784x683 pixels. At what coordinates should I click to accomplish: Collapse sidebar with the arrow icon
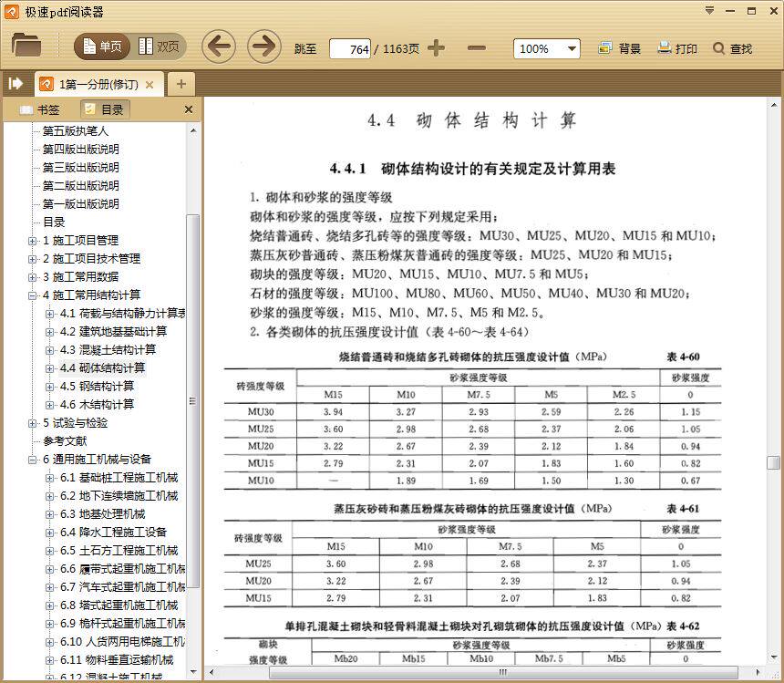[x=15, y=84]
